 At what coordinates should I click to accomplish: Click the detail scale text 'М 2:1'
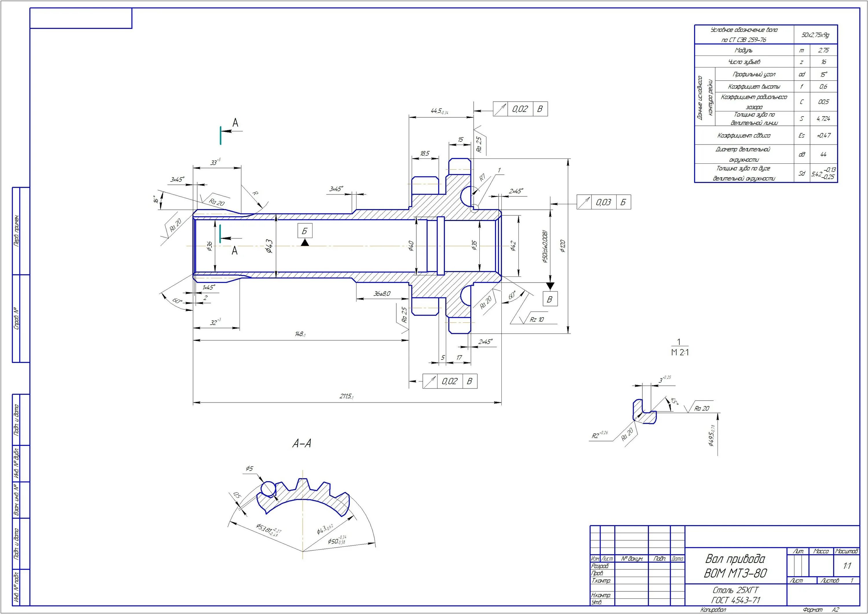680,352
